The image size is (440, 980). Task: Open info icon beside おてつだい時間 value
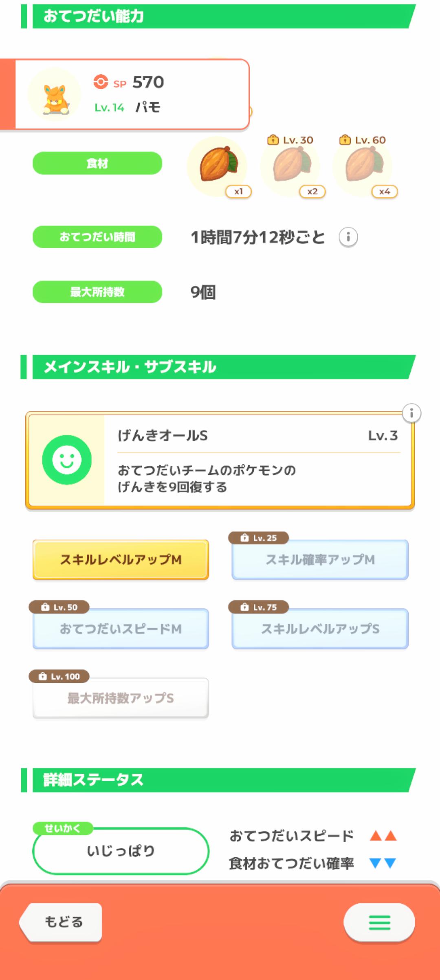(348, 237)
